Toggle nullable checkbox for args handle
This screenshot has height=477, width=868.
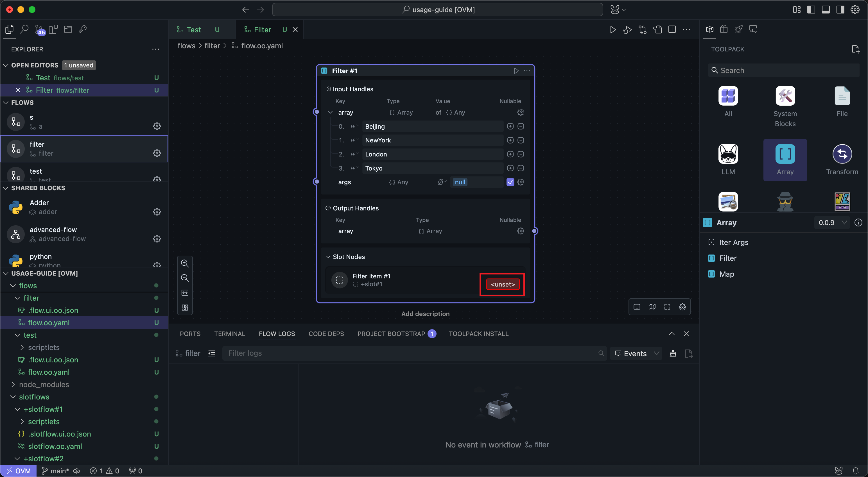[x=510, y=182]
